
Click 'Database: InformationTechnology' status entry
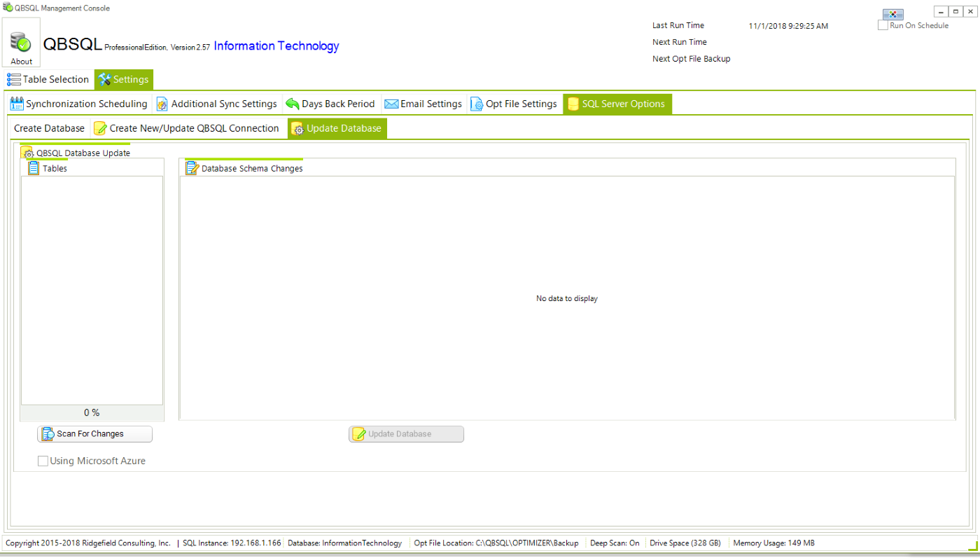coord(345,543)
